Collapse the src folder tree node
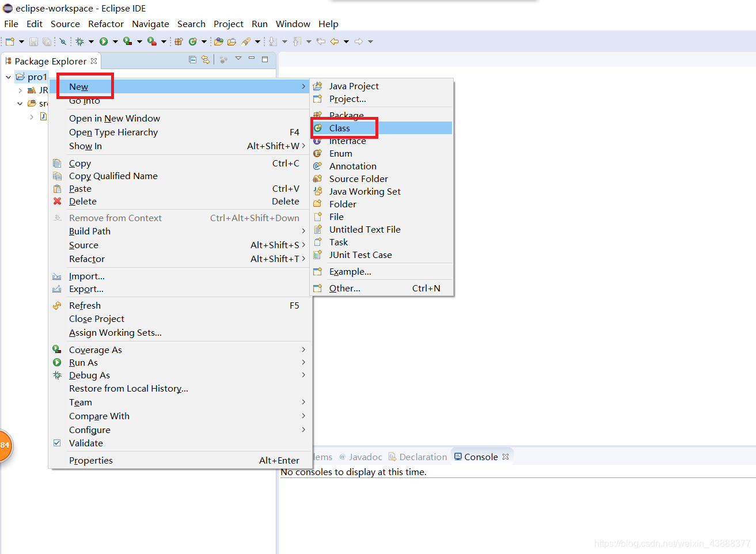Screen dimensions: 756x554 (20, 104)
